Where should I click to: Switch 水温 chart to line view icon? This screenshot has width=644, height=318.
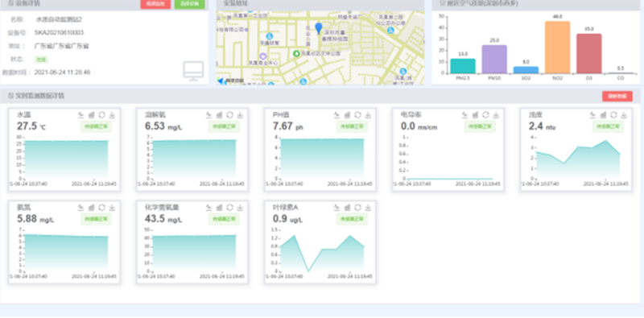[x=81, y=115]
